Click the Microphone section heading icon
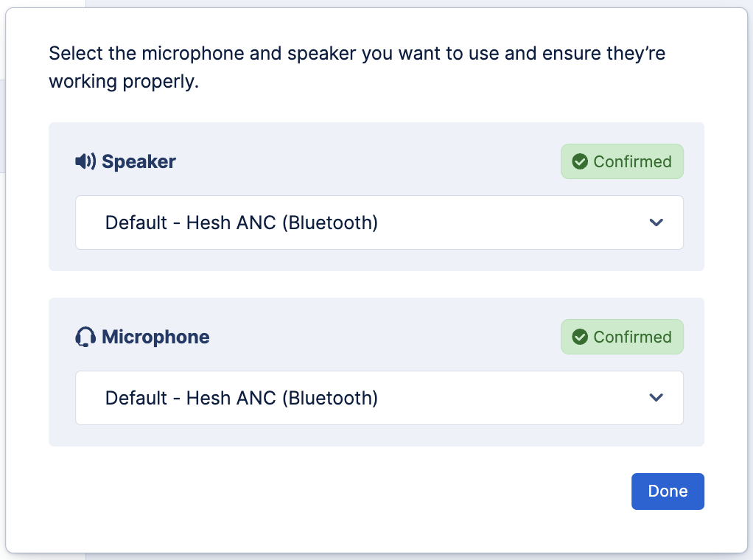 coord(84,337)
